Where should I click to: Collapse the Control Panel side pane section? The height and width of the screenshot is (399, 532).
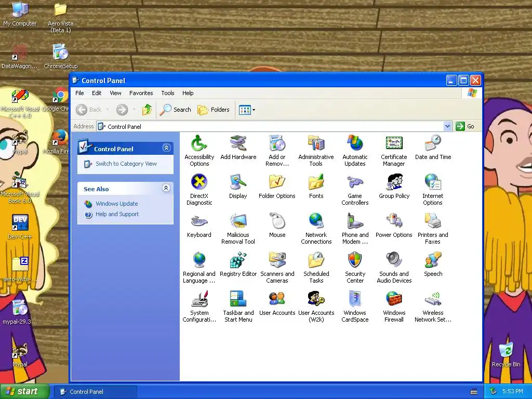point(166,148)
